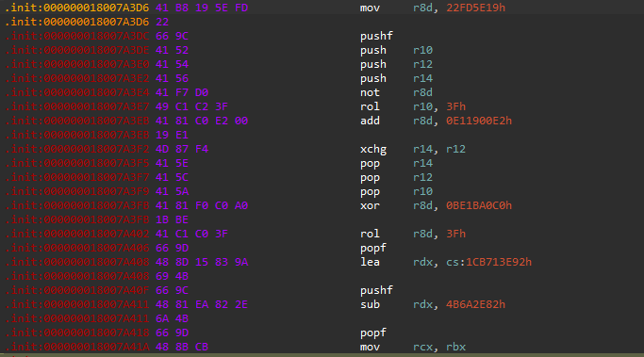This screenshot has width=644, height=357.
Task: Click the mov rcx, rbx instruction
Action: coord(413,348)
